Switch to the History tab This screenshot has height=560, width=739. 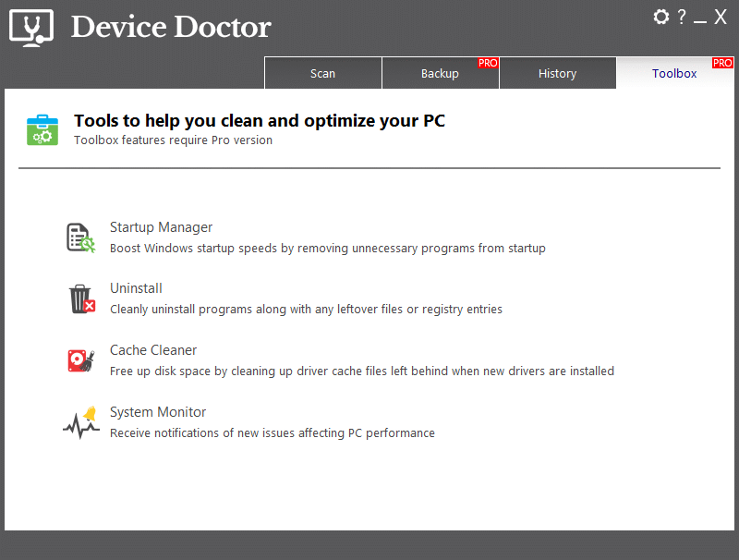click(558, 73)
